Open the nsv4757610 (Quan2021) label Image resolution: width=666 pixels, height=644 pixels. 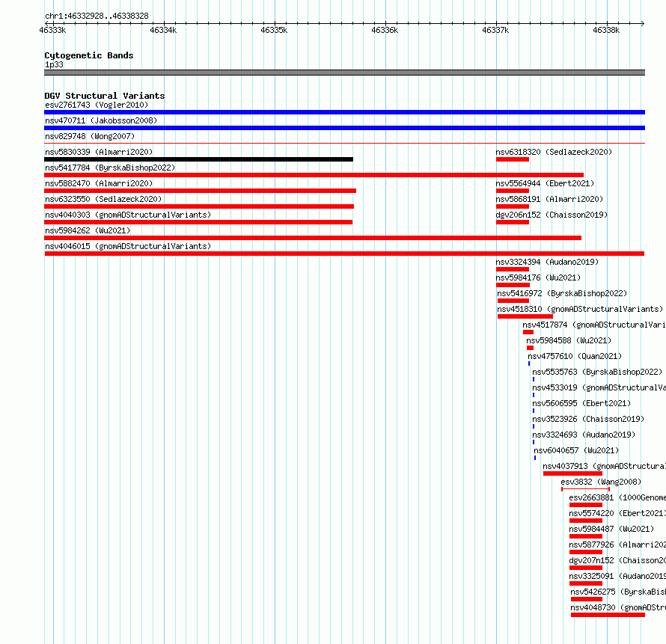(575, 356)
